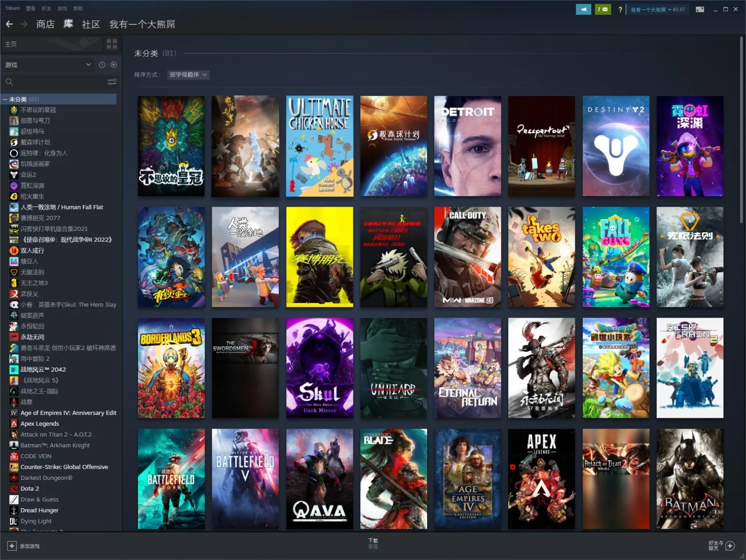Expand the account name dropdown menu
Image resolution: width=746 pixels, height=560 pixels.
pos(657,9)
